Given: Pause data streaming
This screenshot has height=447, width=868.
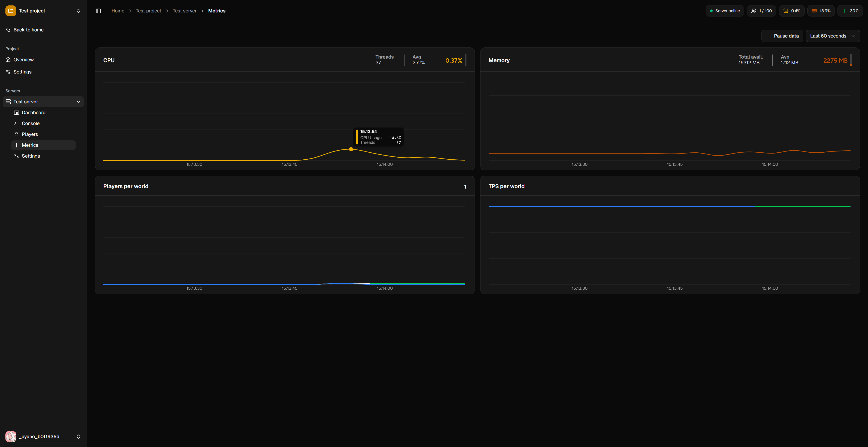Looking at the screenshot, I should [x=782, y=36].
